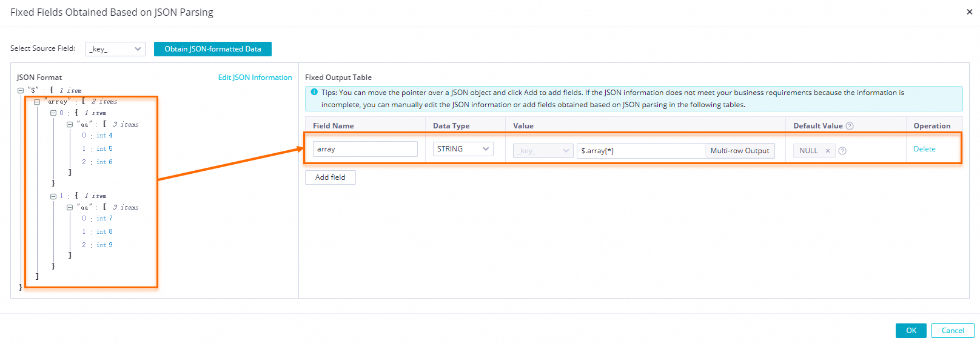The image size is (980, 344).
Task: Select the int 8 value in JSON tree
Action: coord(104,232)
